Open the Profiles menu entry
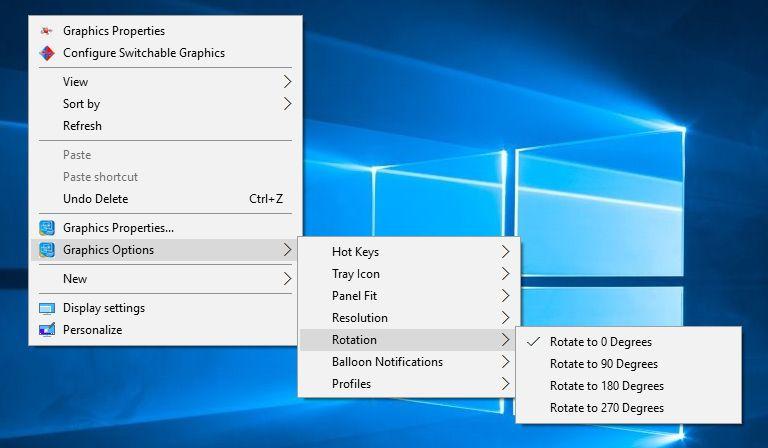The width and height of the screenshot is (768, 448). 408,384
